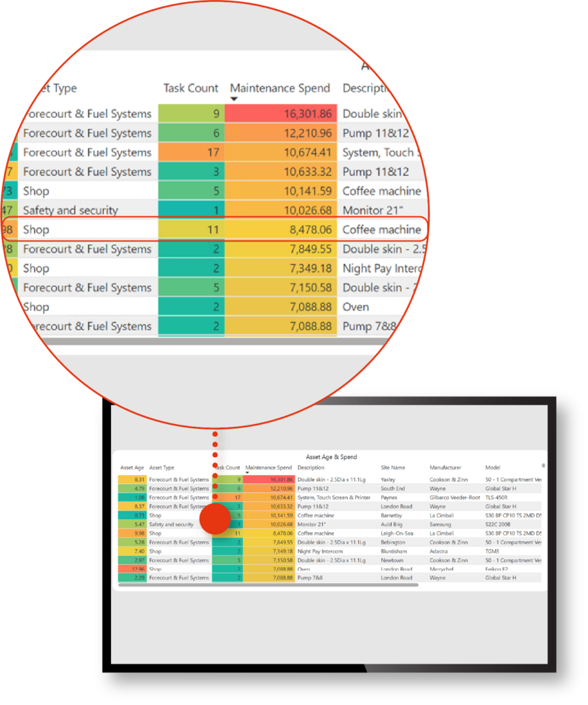This screenshot has height=705, width=588.
Task: Click the large red dot marker on the lower table
Action: coord(215,518)
